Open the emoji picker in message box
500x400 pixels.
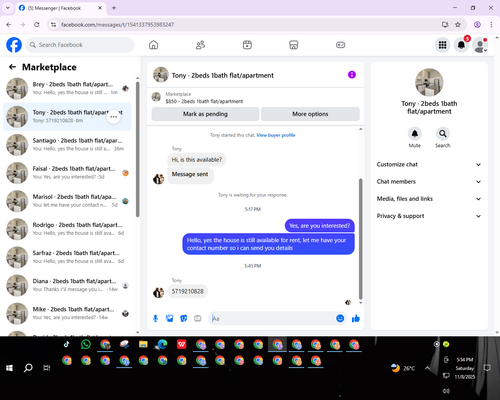pos(340,318)
